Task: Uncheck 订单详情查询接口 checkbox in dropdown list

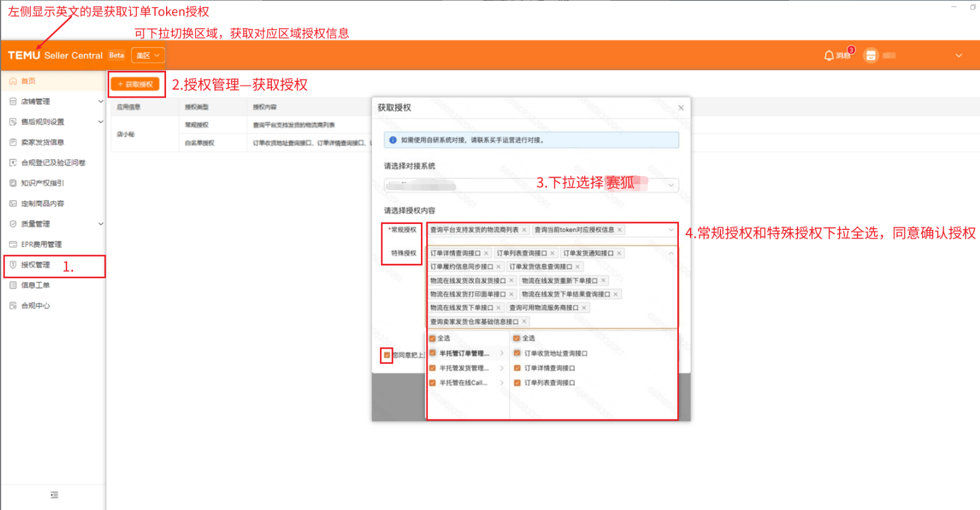Action: [517, 368]
